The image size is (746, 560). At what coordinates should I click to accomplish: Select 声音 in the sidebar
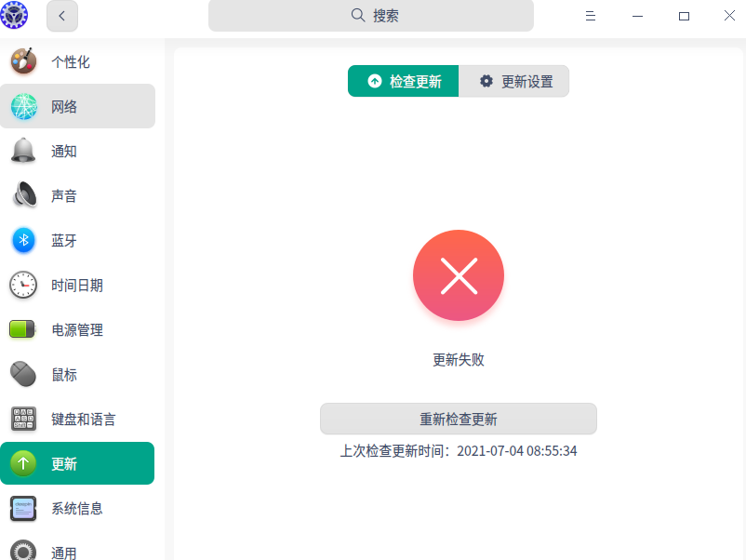(x=64, y=196)
